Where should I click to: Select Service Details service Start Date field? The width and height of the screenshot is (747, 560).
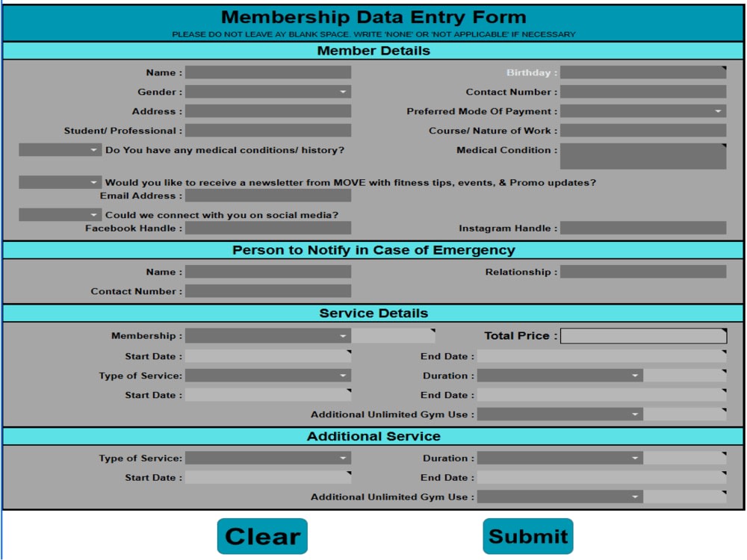pos(268,395)
